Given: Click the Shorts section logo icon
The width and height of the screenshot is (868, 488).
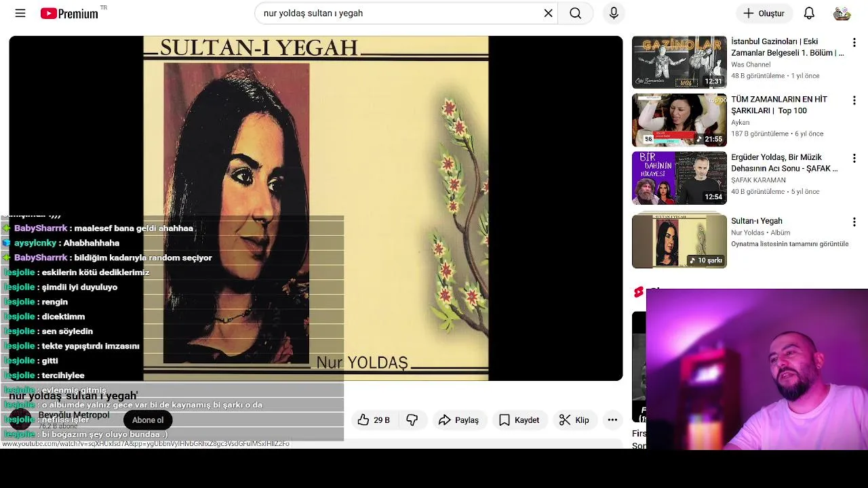Looking at the screenshot, I should tap(638, 291).
